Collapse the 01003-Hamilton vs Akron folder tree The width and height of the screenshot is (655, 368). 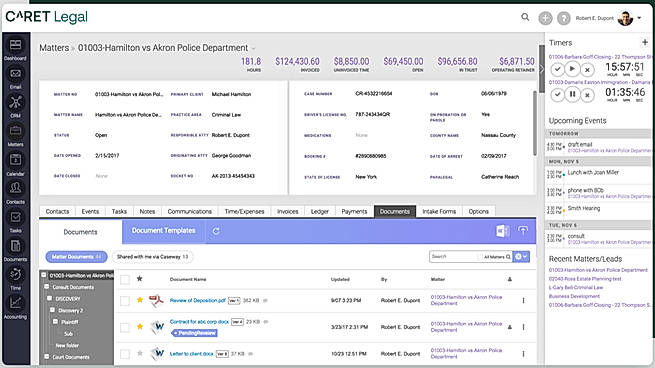[x=43, y=275]
